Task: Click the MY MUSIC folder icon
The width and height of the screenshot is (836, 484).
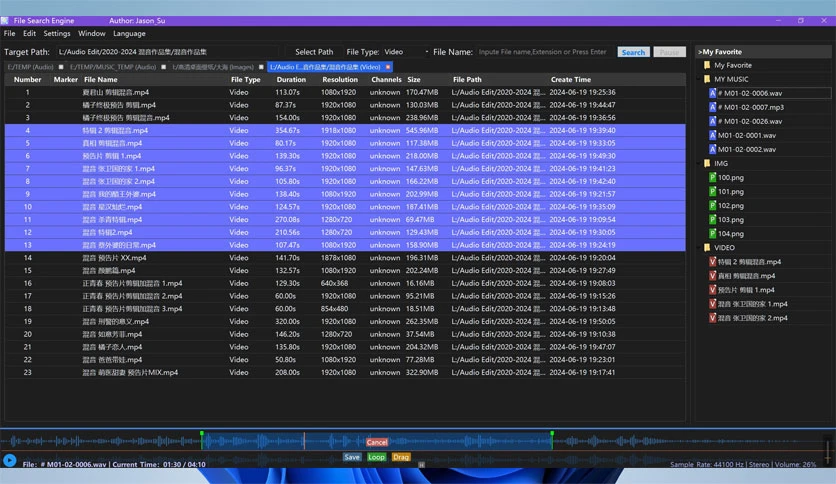Action: (x=707, y=79)
